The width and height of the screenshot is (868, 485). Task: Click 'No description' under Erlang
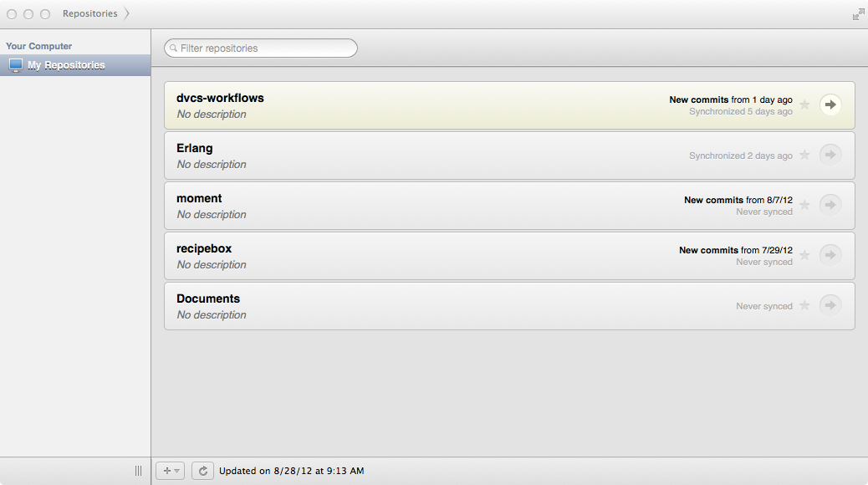pyautogui.click(x=212, y=165)
